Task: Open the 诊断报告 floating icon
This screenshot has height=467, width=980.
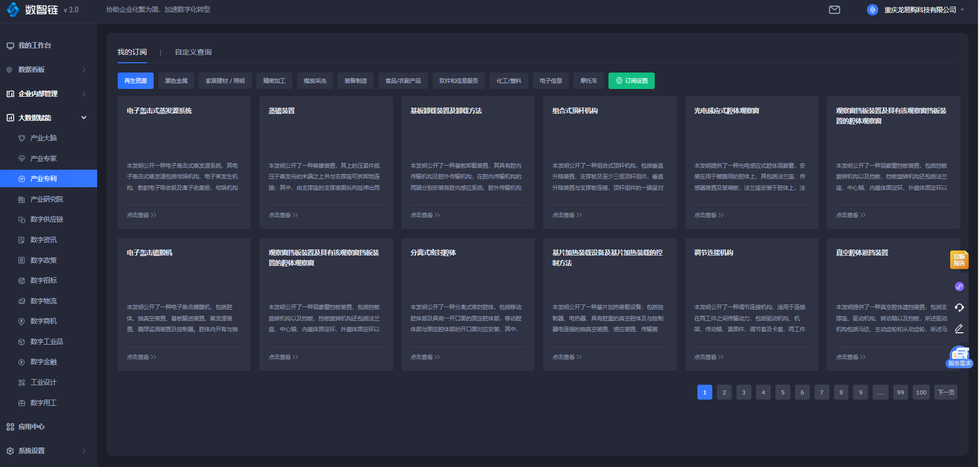Action: click(959, 259)
